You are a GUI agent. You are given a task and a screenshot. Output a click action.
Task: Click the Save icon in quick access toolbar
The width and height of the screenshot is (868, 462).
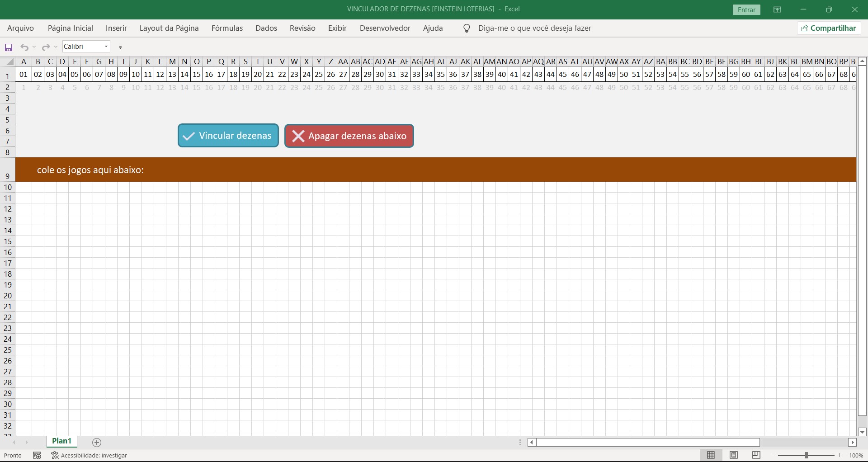[9, 47]
